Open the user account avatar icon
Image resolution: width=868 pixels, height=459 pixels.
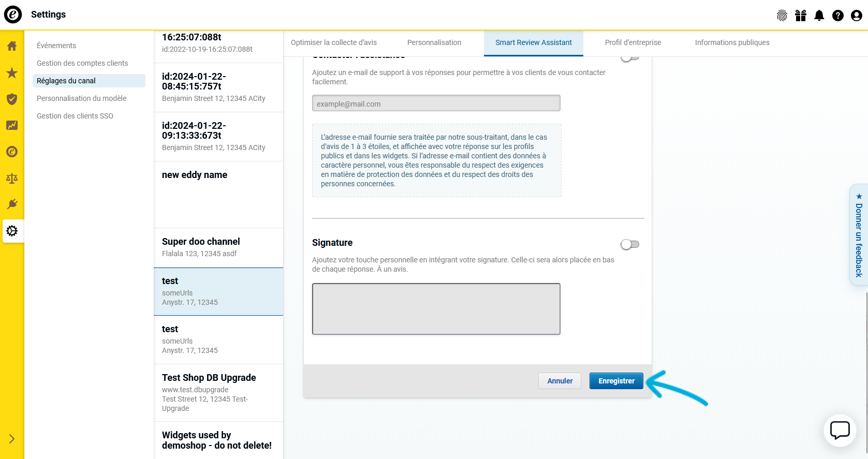857,16
